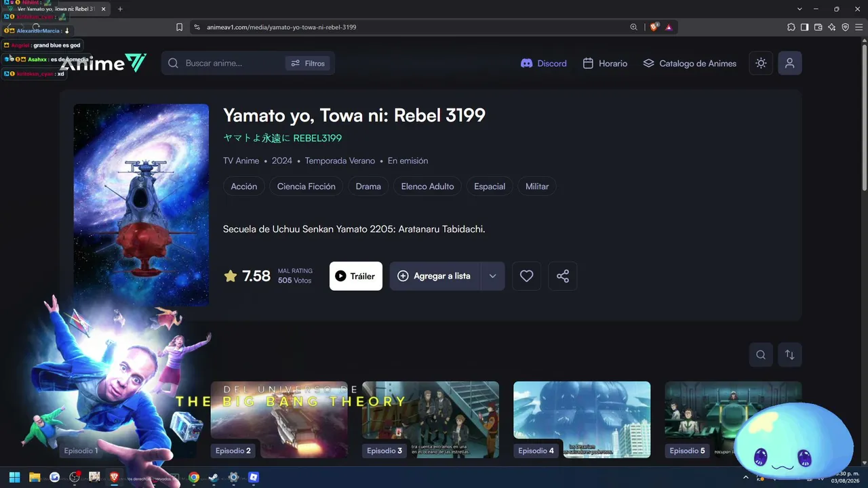The height and width of the screenshot is (488, 868).
Task: Reverse episode order with sort icon
Action: click(790, 354)
